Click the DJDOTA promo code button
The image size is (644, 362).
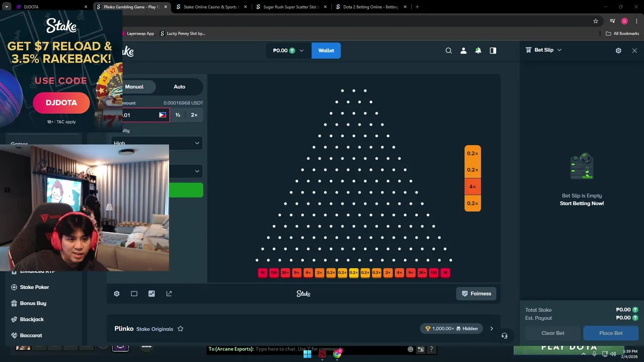point(61,103)
